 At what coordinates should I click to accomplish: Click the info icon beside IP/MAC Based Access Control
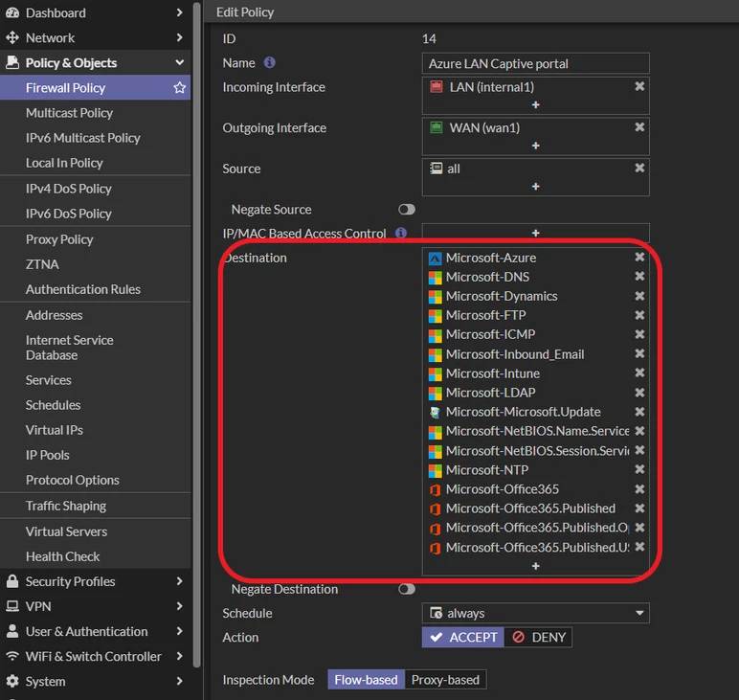pos(400,233)
